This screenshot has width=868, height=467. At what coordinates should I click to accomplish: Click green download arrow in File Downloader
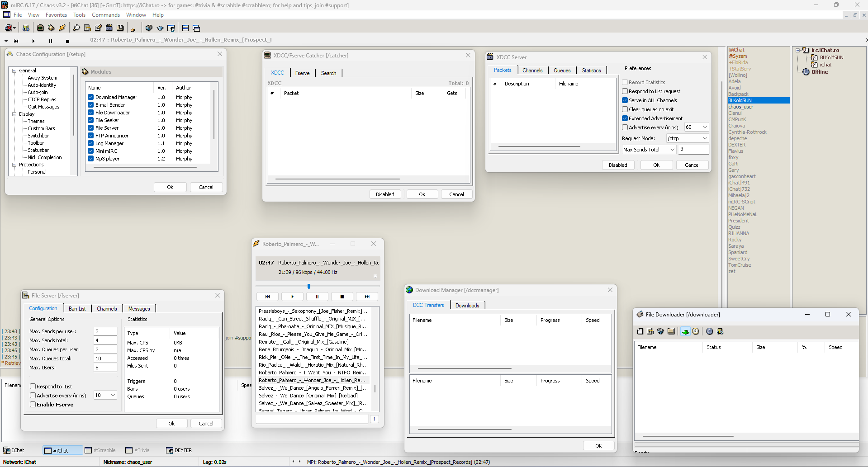click(x=685, y=331)
